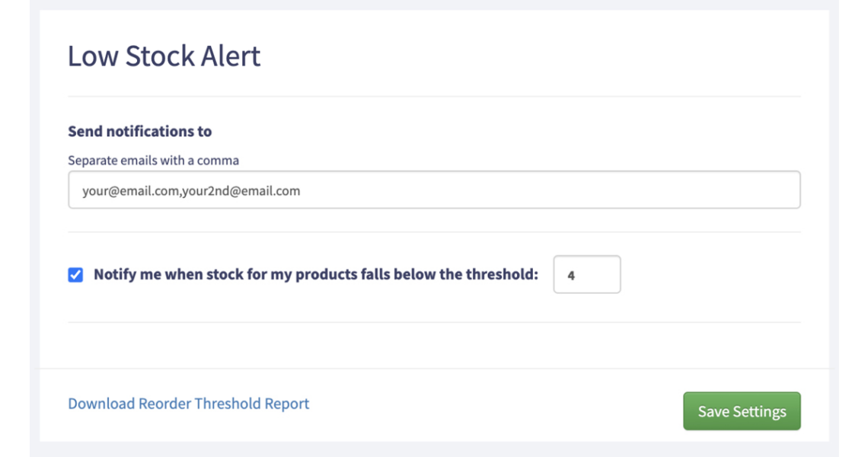Screen dimensions: 868x457
Task: Uncheck the low stock notify checkbox
Action: (75, 275)
